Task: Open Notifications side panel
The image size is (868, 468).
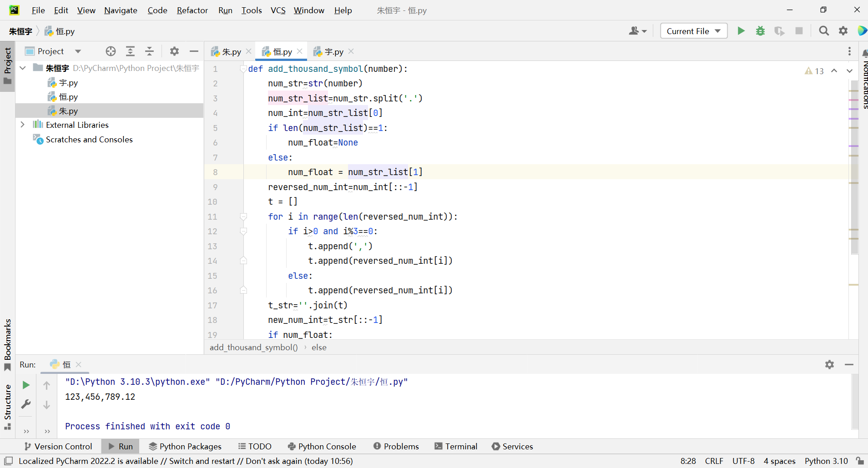Action: pyautogui.click(x=864, y=80)
